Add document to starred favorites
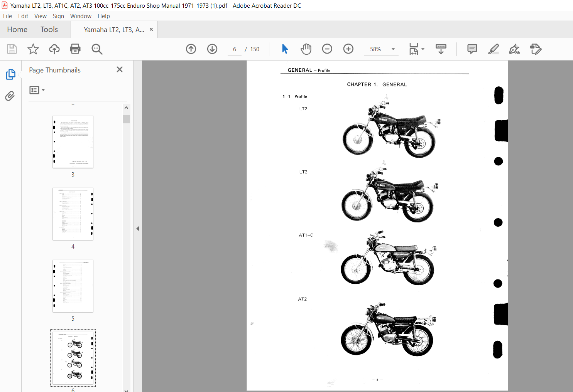573x392 pixels. pos(33,49)
